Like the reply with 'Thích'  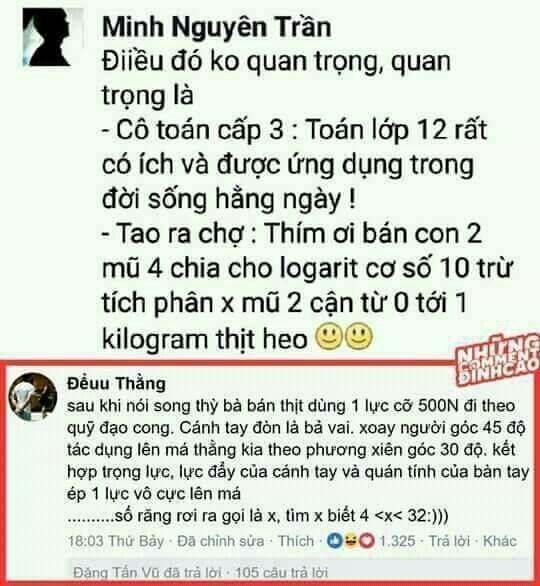click(x=296, y=541)
